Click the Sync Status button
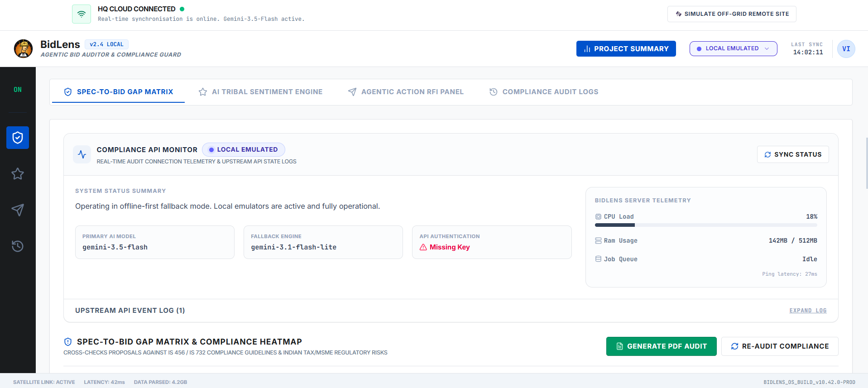868x388 pixels. pos(793,154)
